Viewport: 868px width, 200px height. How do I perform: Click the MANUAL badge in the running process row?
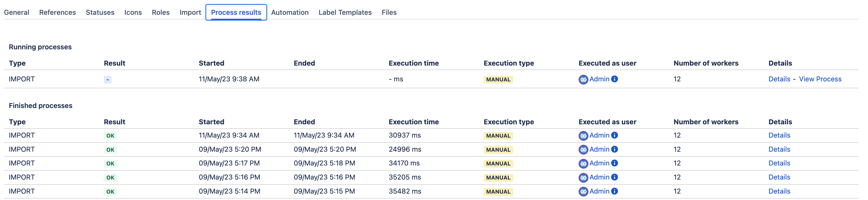tap(498, 80)
